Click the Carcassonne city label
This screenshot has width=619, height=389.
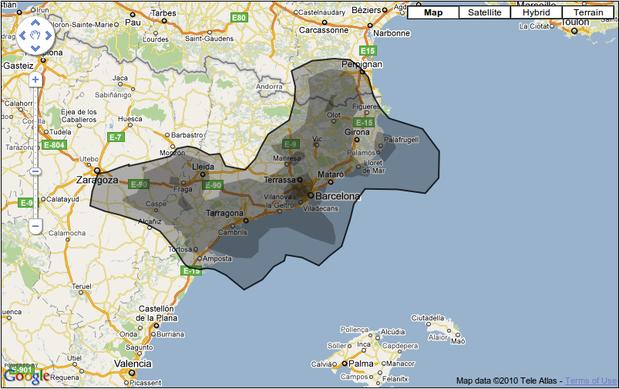tap(324, 30)
